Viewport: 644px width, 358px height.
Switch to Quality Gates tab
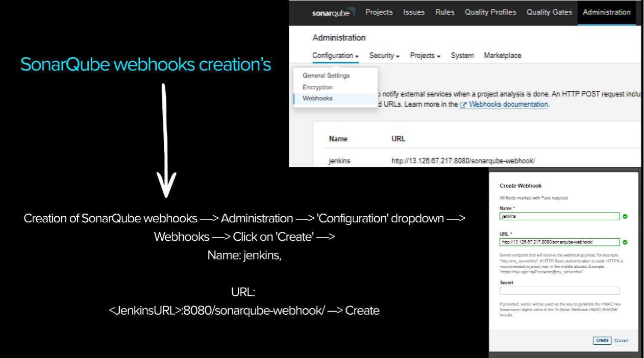550,12
